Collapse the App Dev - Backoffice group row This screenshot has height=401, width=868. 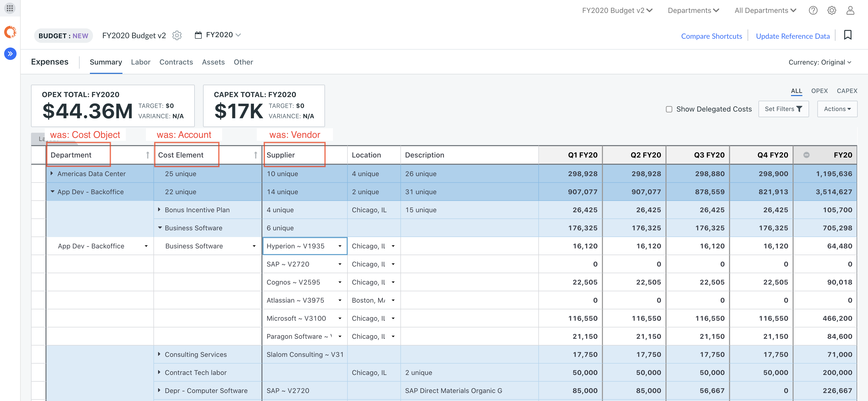[52, 192]
